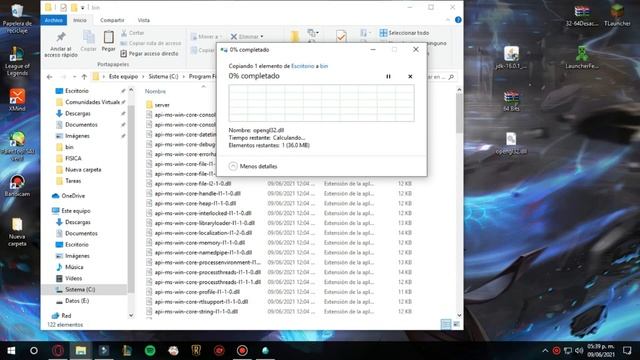Open the quick access toolbar dropdown

(82, 7)
